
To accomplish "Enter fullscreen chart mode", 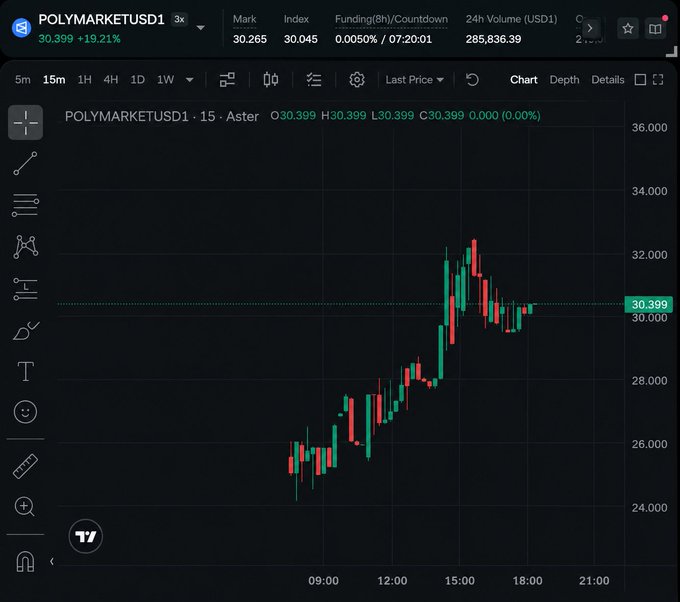I will point(658,80).
